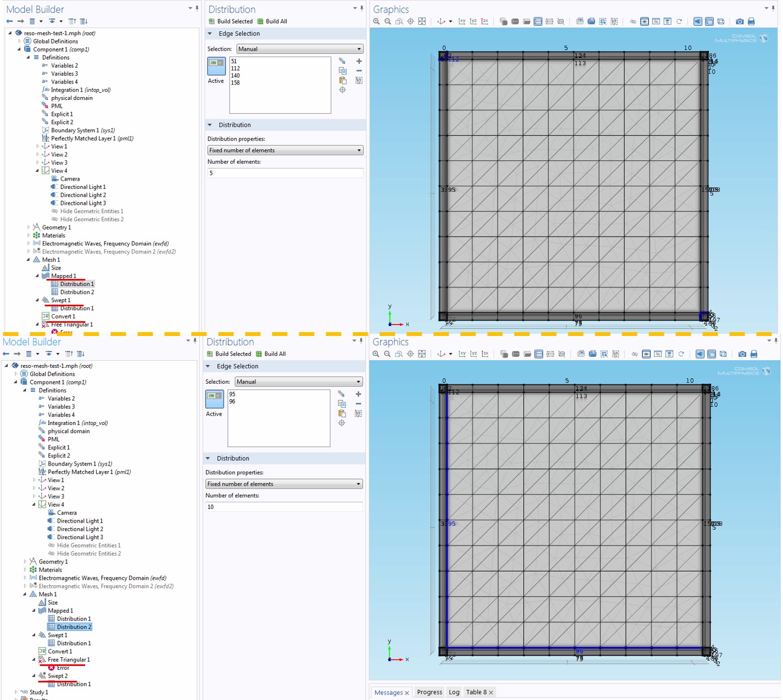Take an image snapshot from the lower Graphics toolbar

(742, 354)
